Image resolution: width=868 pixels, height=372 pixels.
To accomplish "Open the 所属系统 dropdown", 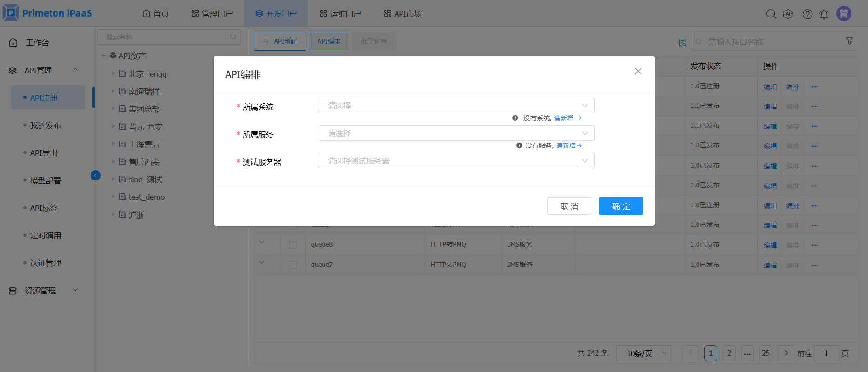I will pos(456,106).
